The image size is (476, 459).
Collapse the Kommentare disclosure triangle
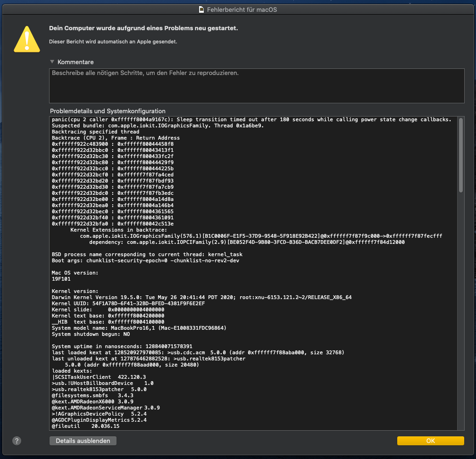pos(52,62)
